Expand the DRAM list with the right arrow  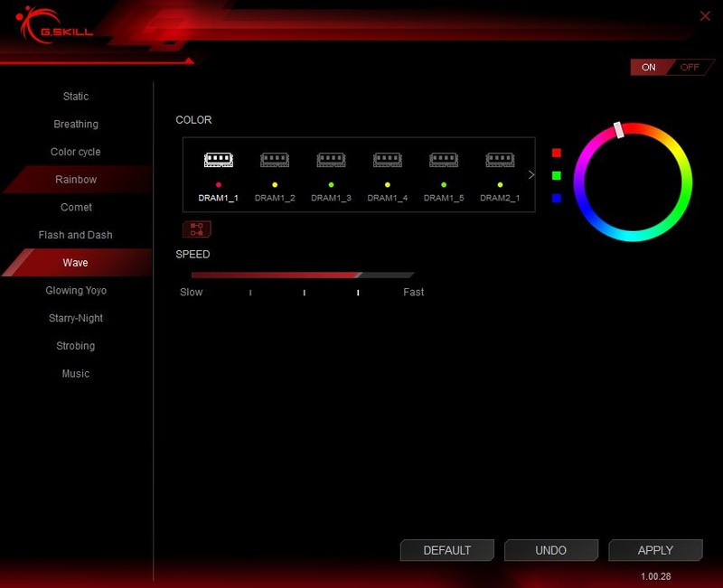(x=531, y=173)
